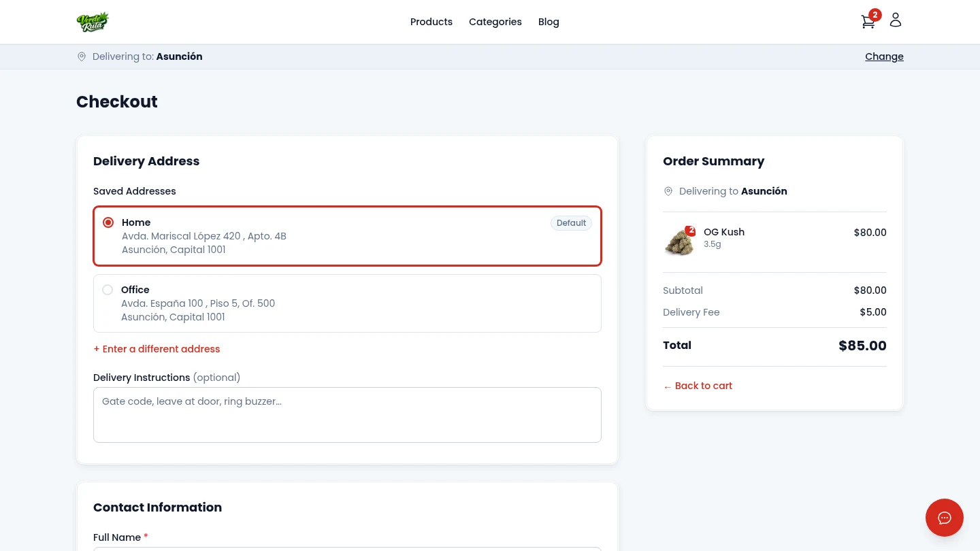This screenshot has height=551, width=980.
Task: Open the red chat support bubble
Action: tap(944, 518)
